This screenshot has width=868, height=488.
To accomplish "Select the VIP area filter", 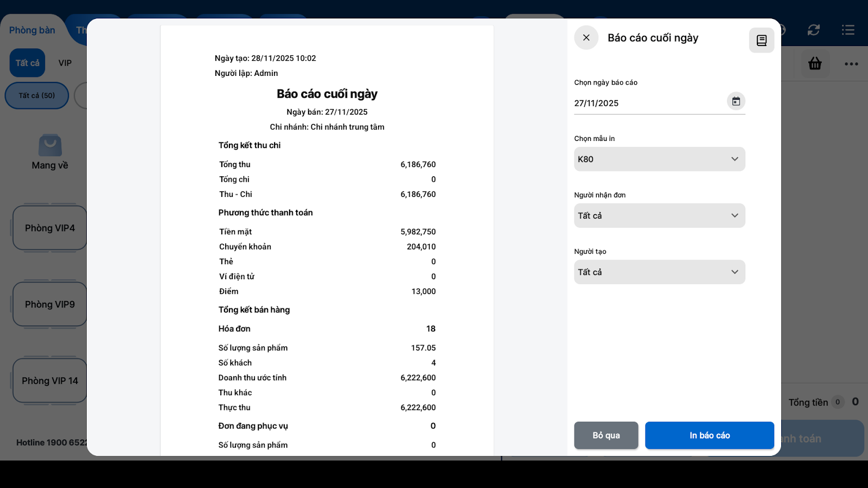I will coord(65,63).
